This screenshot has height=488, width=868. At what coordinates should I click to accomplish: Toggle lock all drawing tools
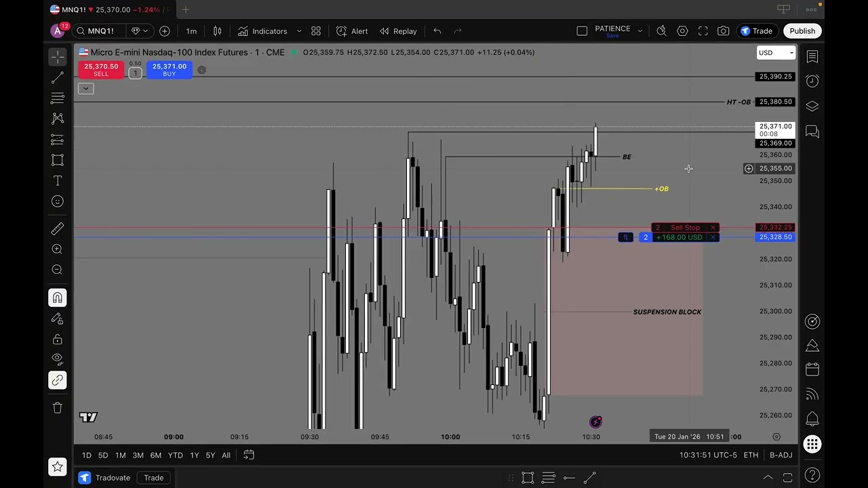[58, 339]
